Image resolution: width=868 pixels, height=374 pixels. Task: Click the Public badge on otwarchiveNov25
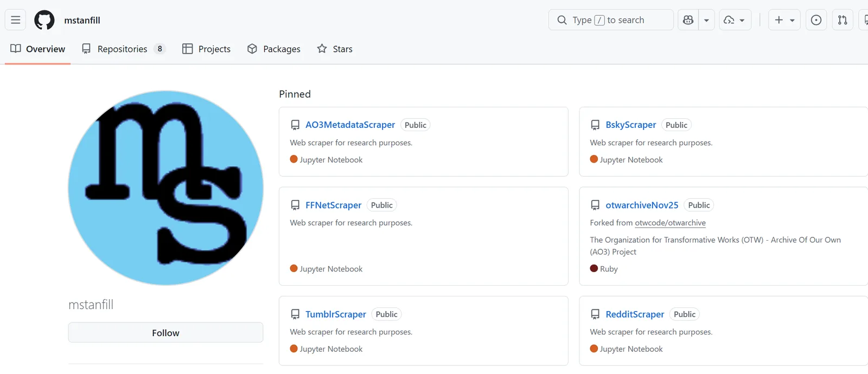coord(699,205)
